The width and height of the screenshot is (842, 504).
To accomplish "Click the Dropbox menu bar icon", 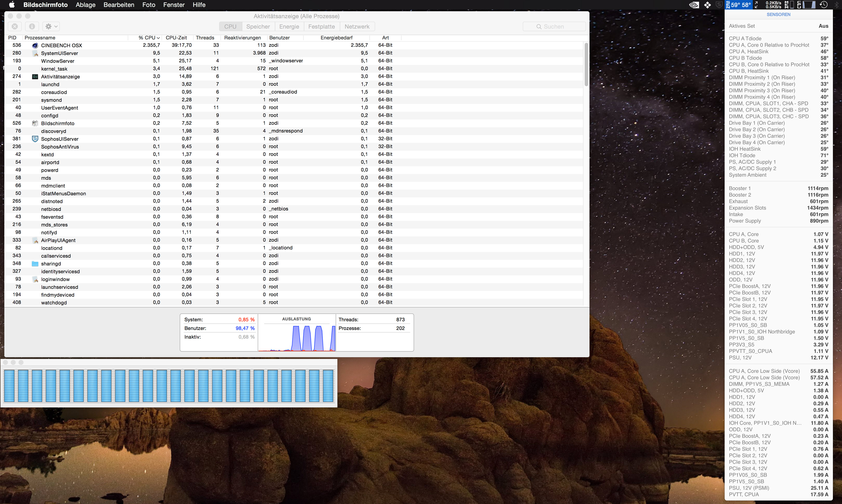I will (708, 5).
